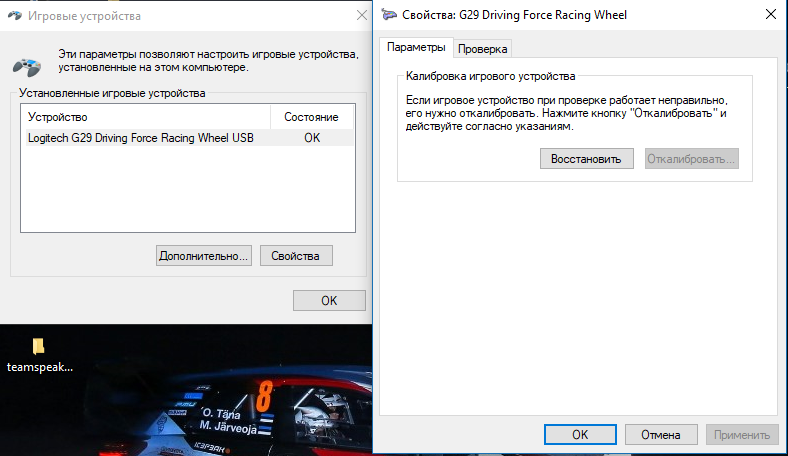Close the Игровые устройства window
788x456 pixels.
tap(360, 16)
